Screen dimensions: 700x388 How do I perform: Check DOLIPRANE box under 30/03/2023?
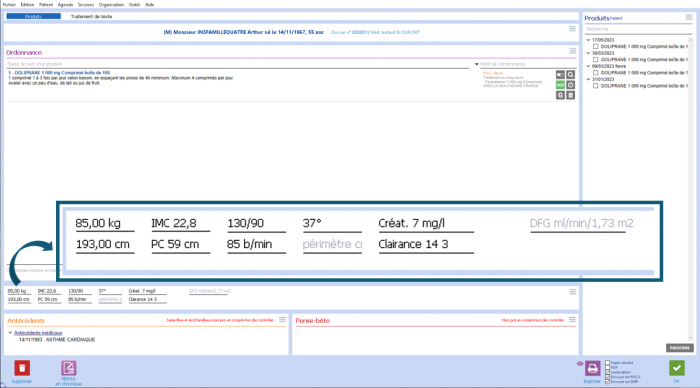[596, 59]
